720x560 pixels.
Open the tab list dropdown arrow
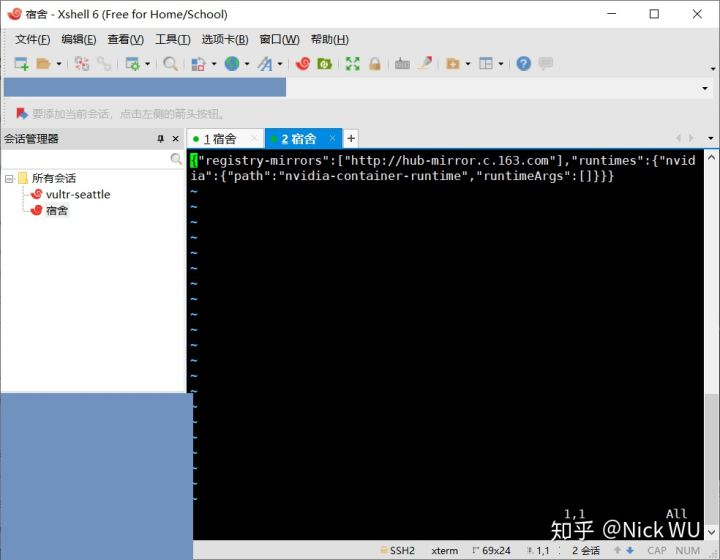click(711, 138)
